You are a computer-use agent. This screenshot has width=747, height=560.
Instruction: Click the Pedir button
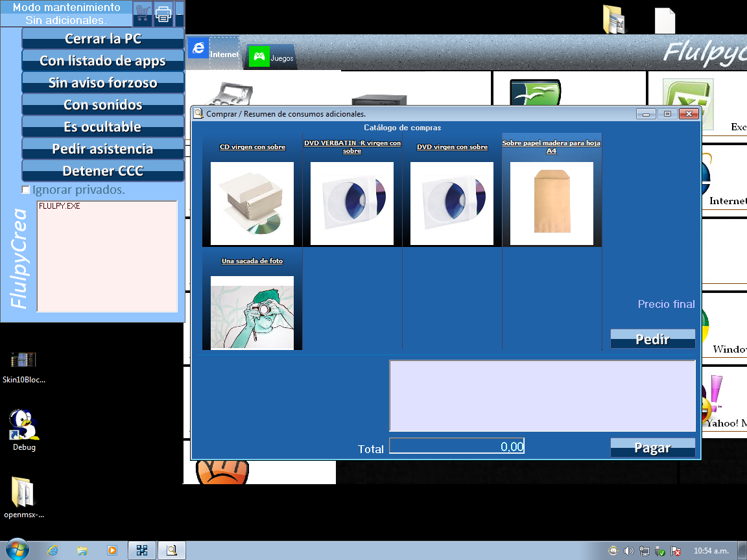click(x=653, y=338)
